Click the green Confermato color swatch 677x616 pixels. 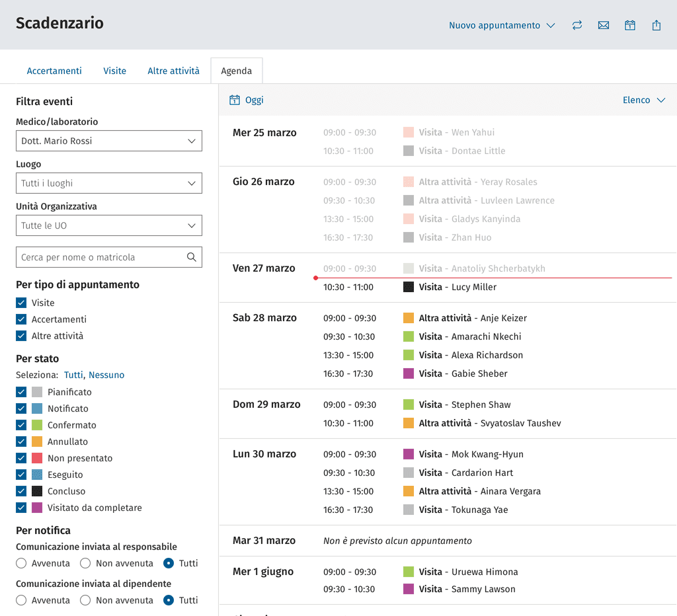[x=37, y=425]
